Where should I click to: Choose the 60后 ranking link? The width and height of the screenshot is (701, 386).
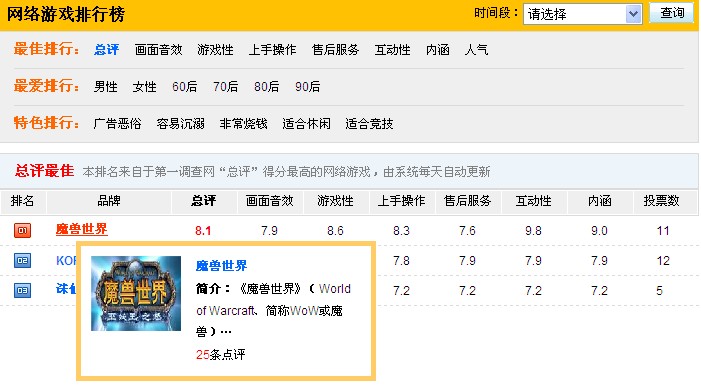coord(184,86)
